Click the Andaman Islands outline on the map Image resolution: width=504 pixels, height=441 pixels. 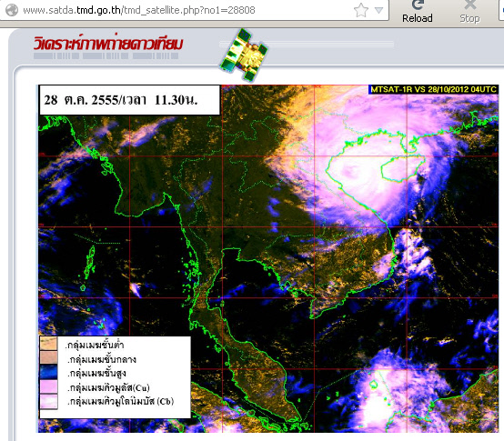pyautogui.click(x=90, y=263)
